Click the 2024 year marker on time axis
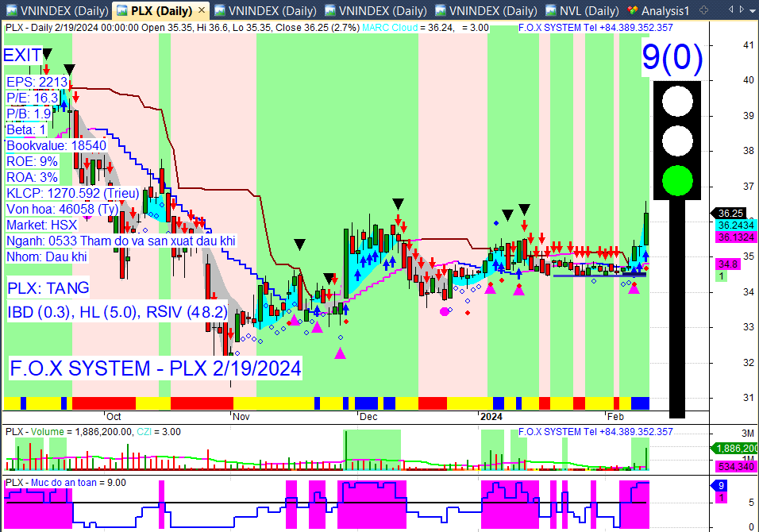 click(x=491, y=417)
